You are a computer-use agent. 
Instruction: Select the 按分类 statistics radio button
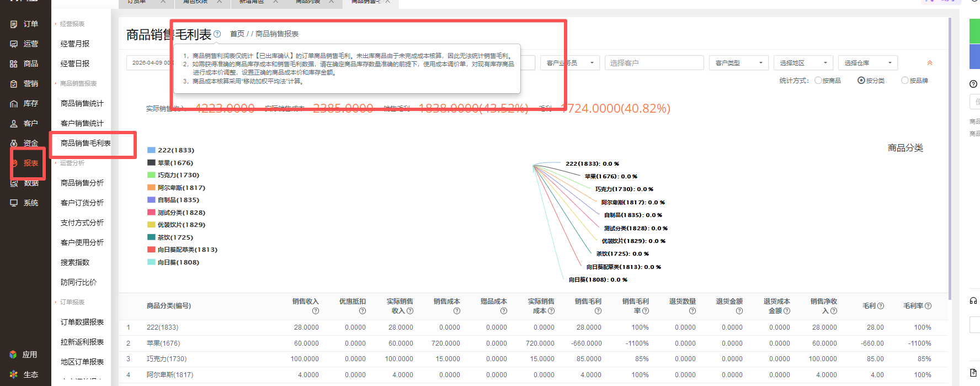(x=861, y=81)
